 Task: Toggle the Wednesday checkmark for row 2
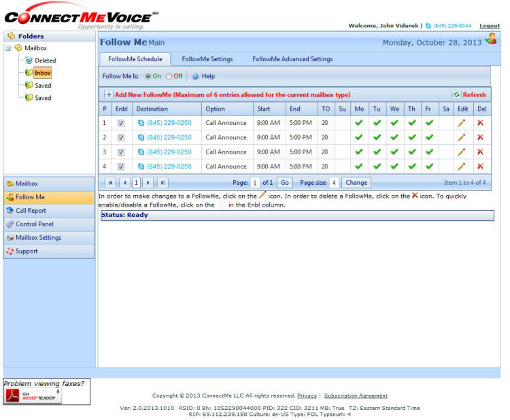[x=394, y=137]
